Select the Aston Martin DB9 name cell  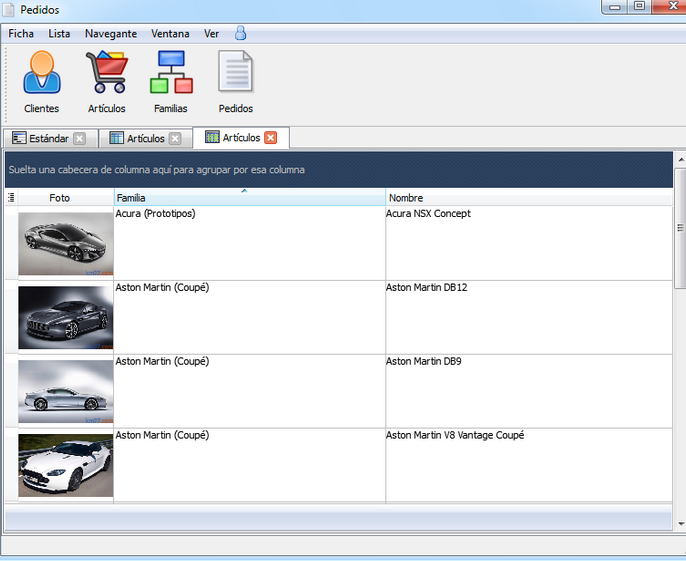click(x=529, y=391)
